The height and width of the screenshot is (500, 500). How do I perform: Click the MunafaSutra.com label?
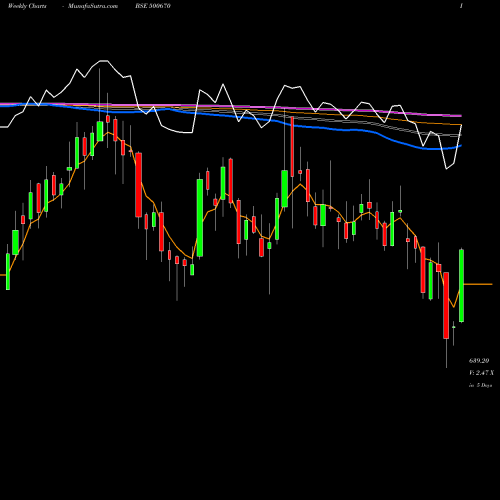[93, 6]
